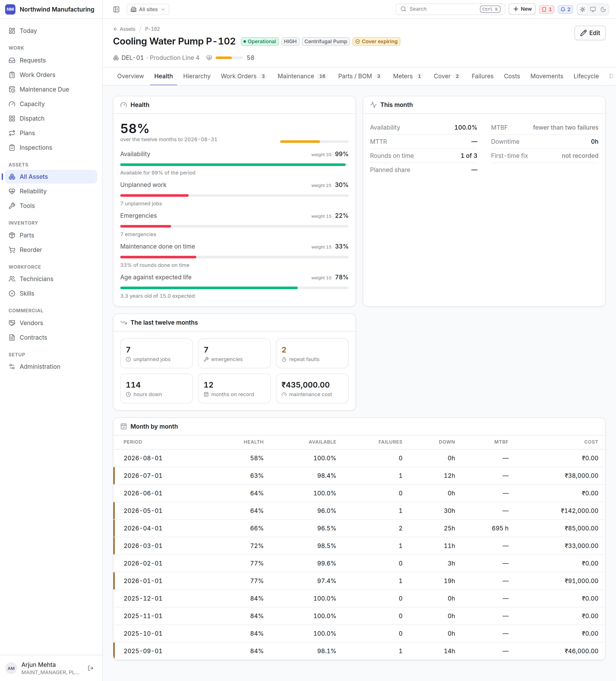Open the Failures tab
This screenshot has width=616, height=681.
[x=482, y=76]
